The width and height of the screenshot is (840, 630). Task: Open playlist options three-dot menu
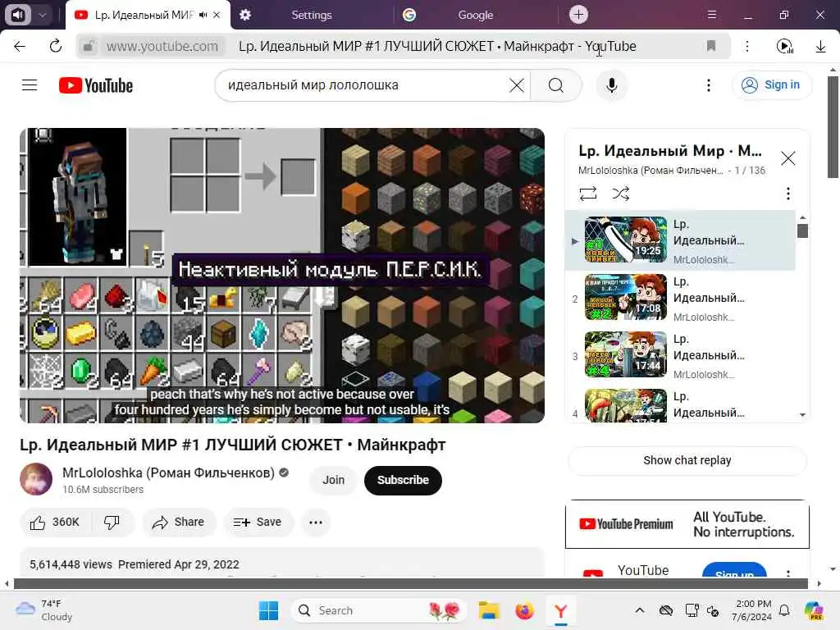click(787, 194)
